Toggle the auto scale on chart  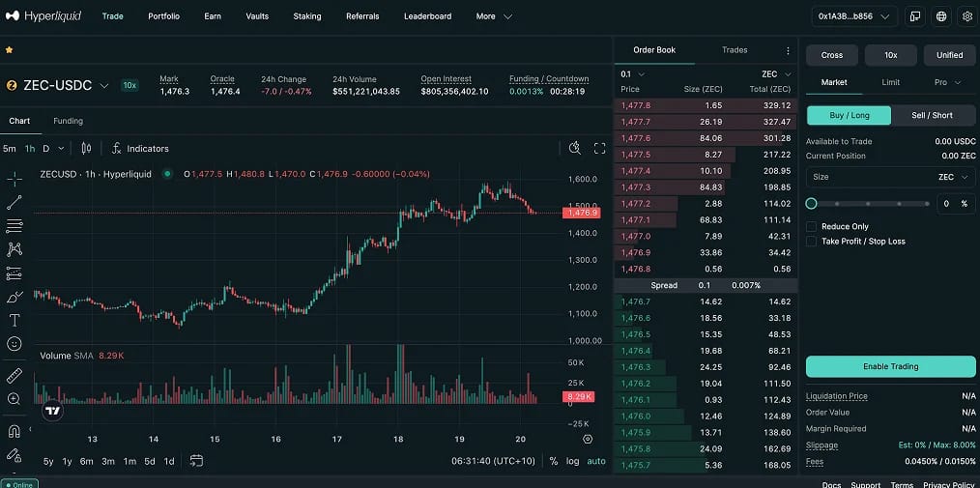tap(596, 461)
